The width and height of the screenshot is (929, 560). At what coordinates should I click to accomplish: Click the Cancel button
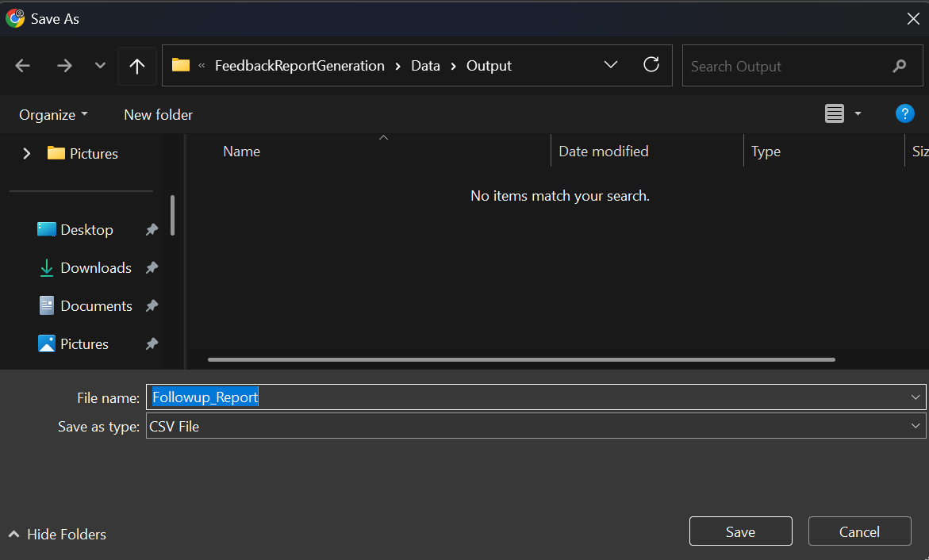click(859, 531)
